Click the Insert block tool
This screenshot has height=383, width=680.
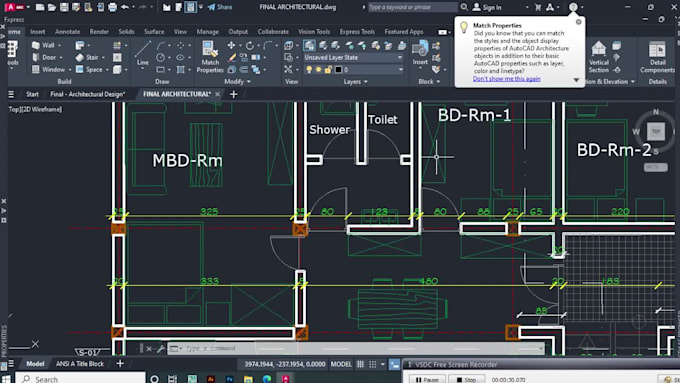click(420, 53)
